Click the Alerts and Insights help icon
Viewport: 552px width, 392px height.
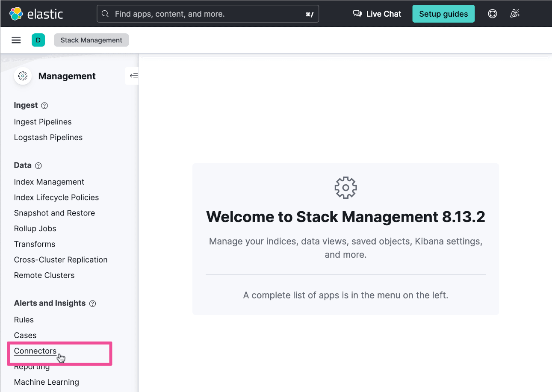92,304
